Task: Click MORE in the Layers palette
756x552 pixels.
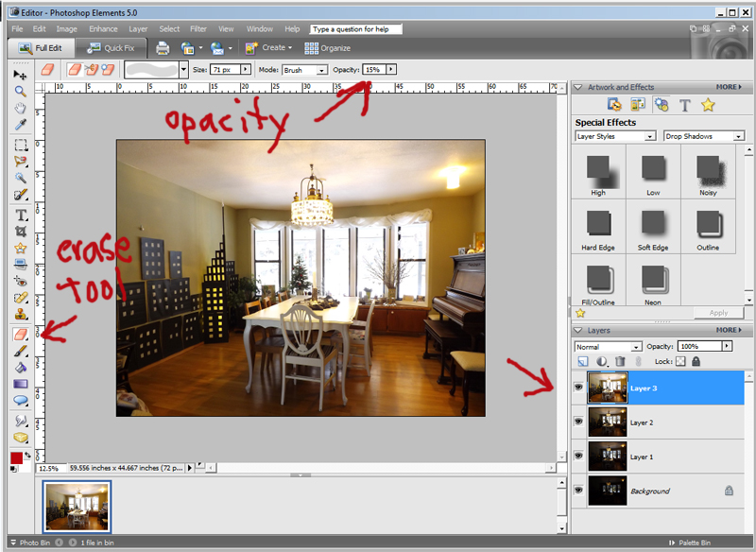Action: (x=729, y=330)
